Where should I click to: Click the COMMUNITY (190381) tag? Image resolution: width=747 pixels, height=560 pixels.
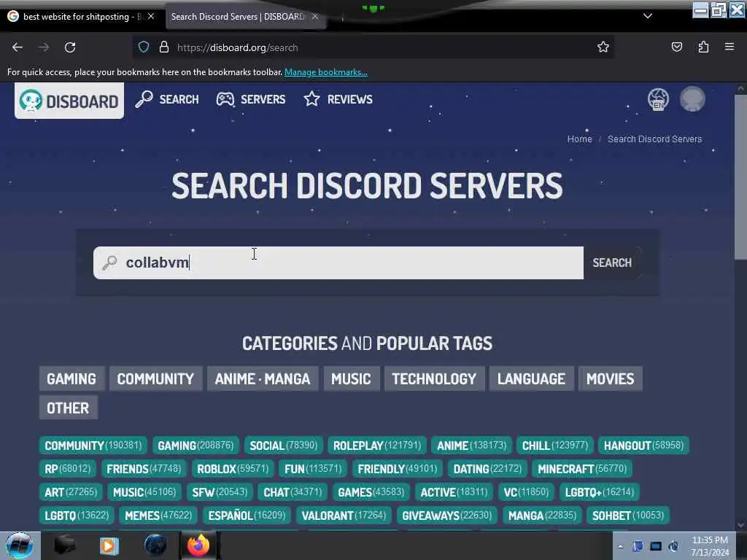pos(93,446)
